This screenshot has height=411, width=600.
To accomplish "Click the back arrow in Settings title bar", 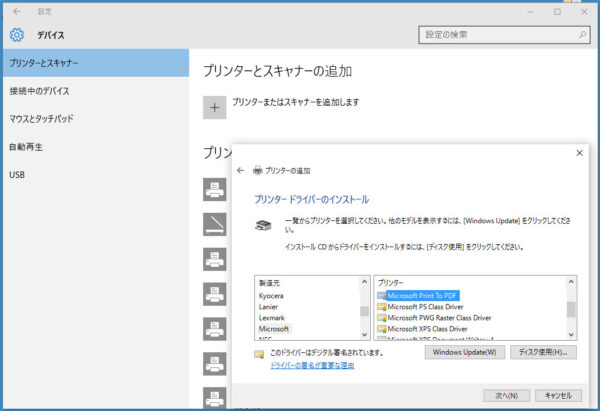I will [16, 11].
